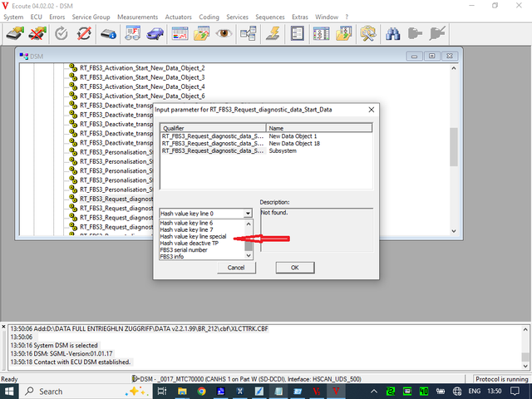Click the yellow lightning bolt icon
532x399 pixels.
pos(273,33)
